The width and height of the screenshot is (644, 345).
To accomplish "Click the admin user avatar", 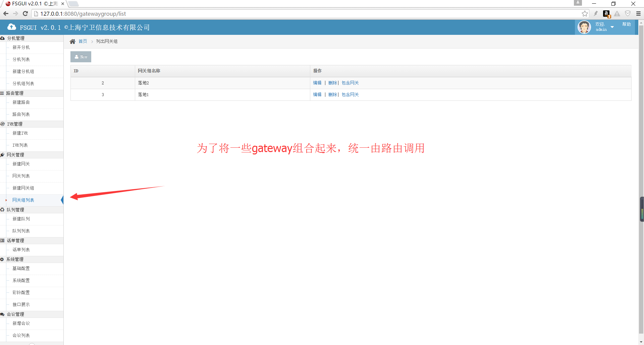I will pyautogui.click(x=584, y=27).
